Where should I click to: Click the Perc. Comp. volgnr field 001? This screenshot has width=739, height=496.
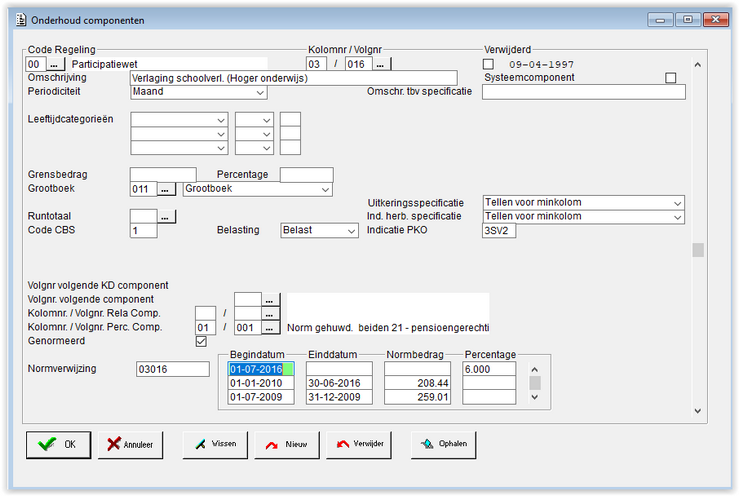click(x=247, y=327)
